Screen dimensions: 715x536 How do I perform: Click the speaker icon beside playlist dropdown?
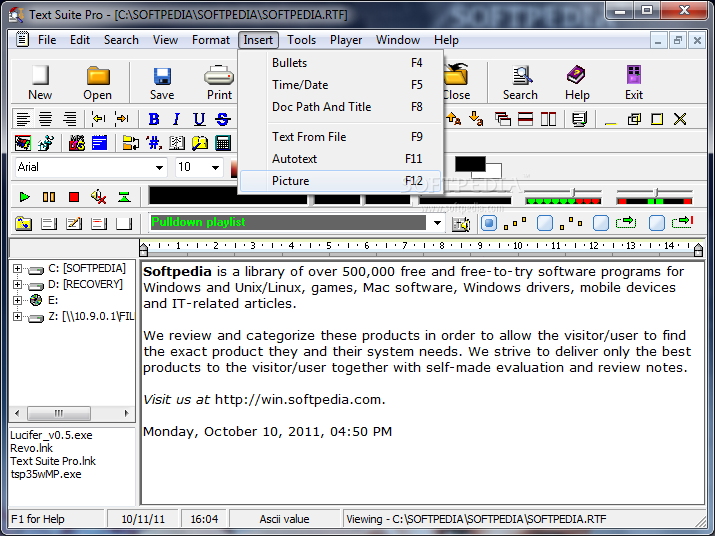pos(461,224)
